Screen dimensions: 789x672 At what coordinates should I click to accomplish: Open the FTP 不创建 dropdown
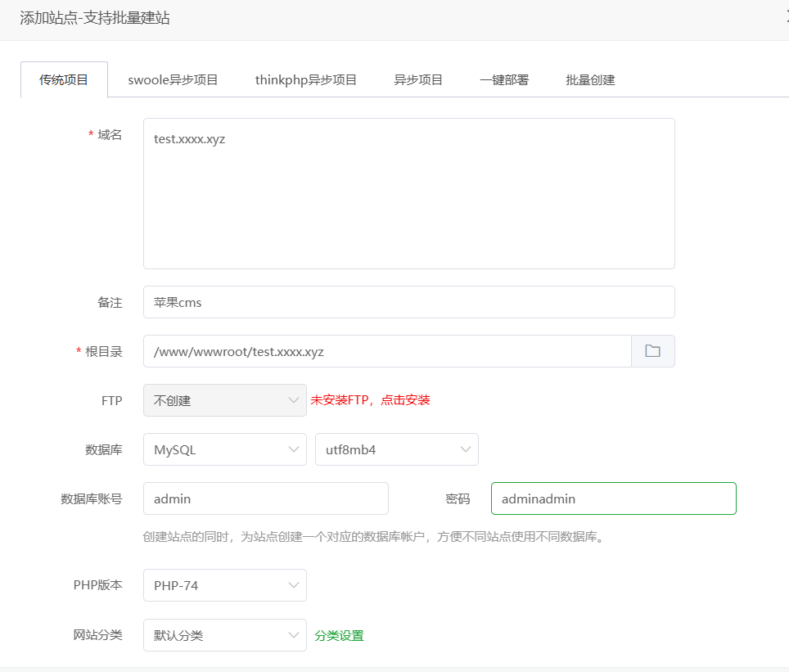tap(224, 400)
